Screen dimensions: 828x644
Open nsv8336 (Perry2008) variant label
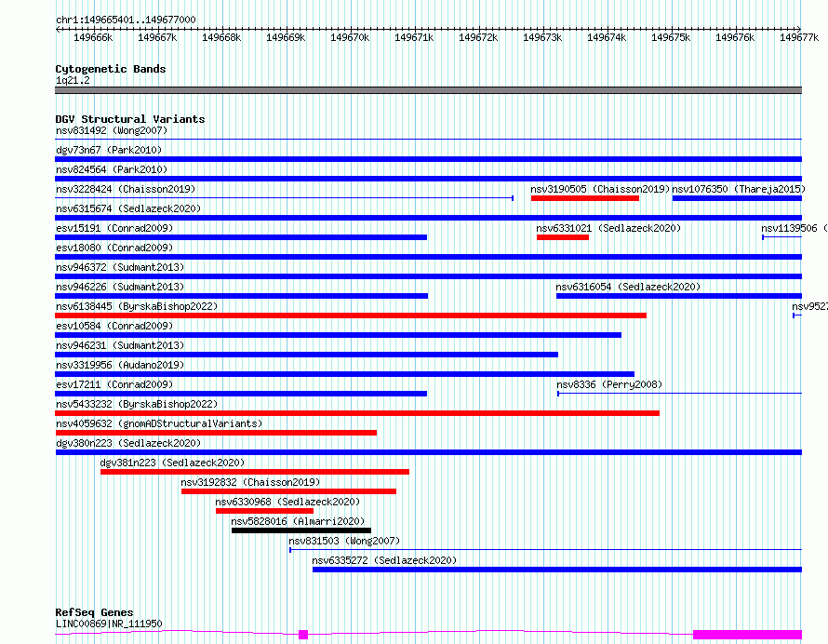click(x=609, y=384)
